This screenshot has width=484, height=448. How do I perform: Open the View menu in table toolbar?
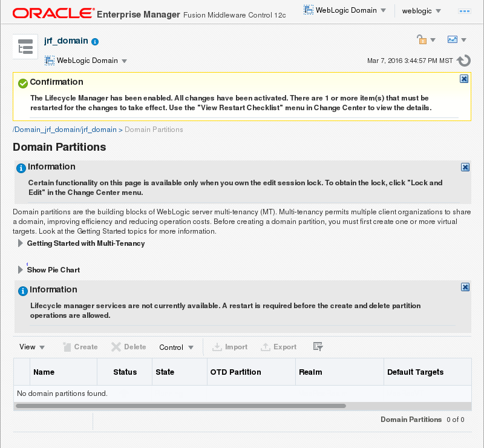(x=32, y=347)
